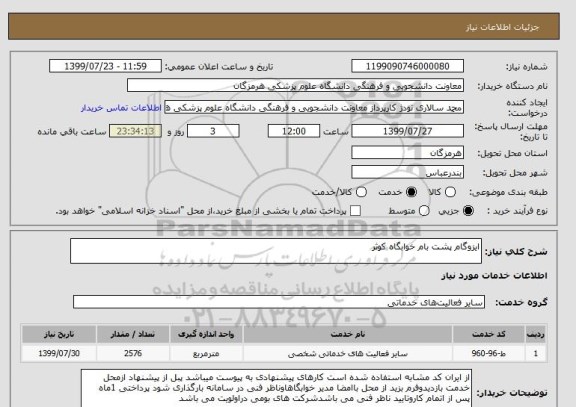Image resolution: width=576 pixels, height=407 pixels.
Task: Click the توضیحات خریدار label
Action: pyautogui.click(x=512, y=393)
